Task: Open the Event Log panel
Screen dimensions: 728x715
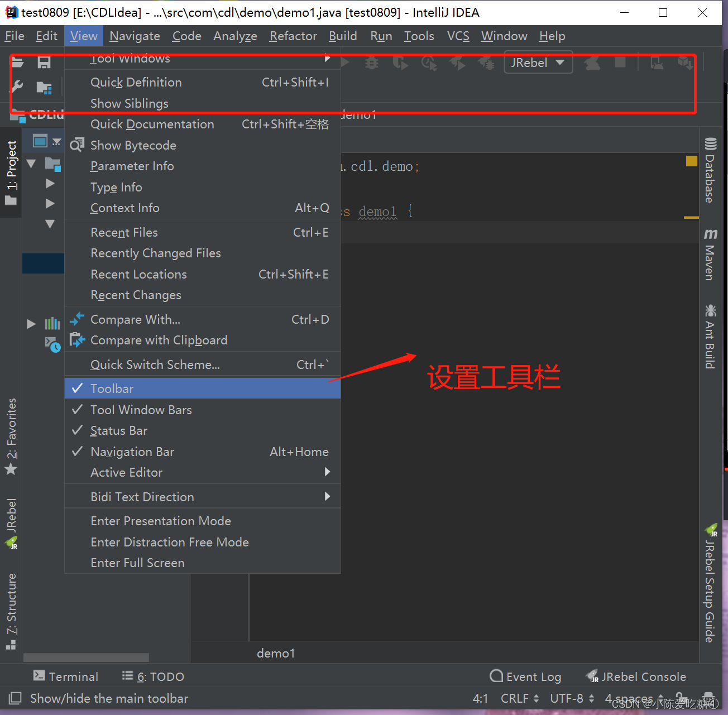Action: [x=525, y=676]
